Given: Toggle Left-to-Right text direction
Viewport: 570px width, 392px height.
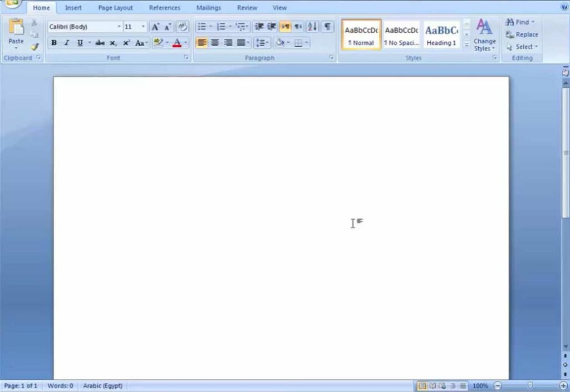Looking at the screenshot, I should tap(286, 27).
